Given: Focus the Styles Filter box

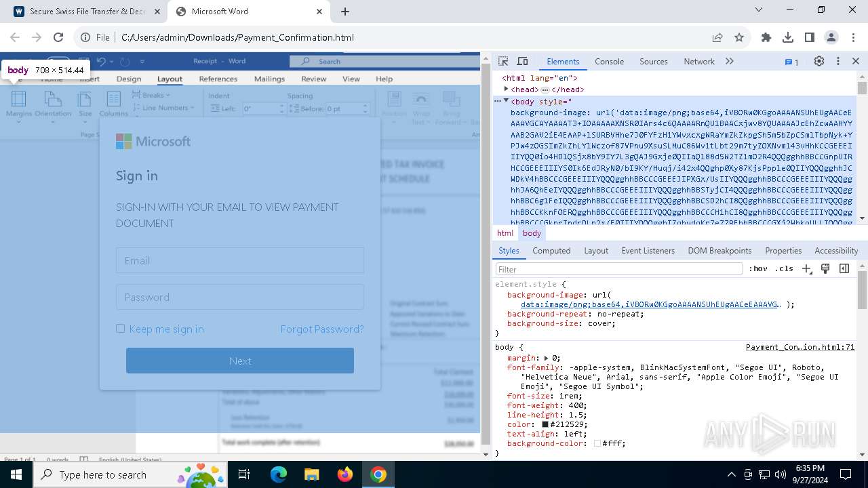Looking at the screenshot, I should click(619, 269).
